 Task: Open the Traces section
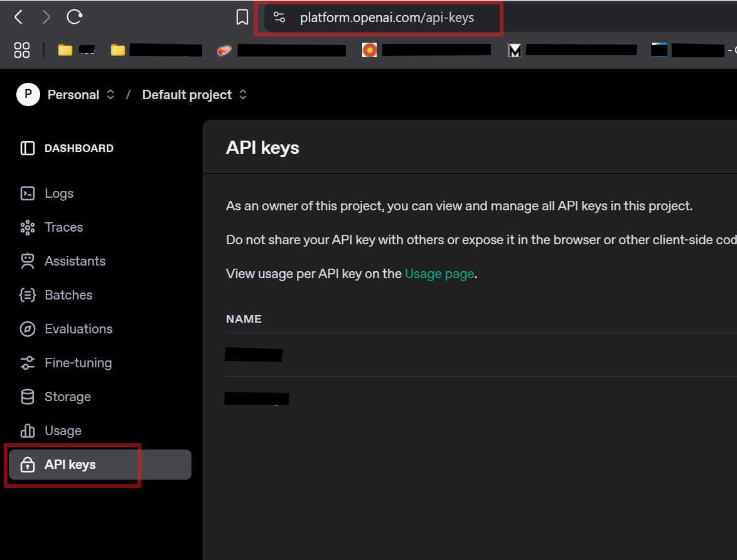pos(100,227)
